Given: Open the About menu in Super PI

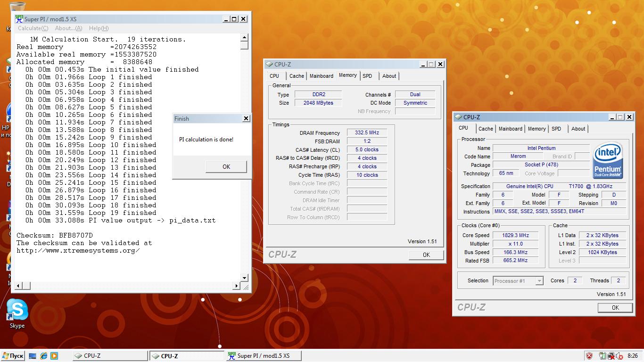Looking at the screenshot, I should coord(68,28).
